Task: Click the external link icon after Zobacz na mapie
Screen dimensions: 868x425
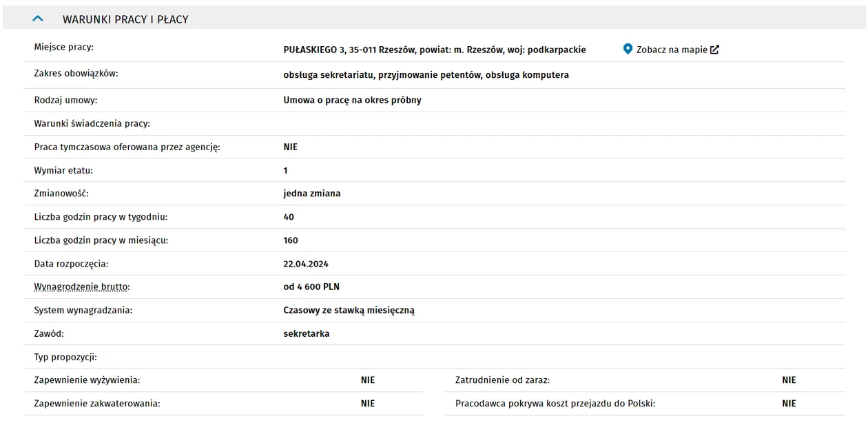Action: point(715,50)
